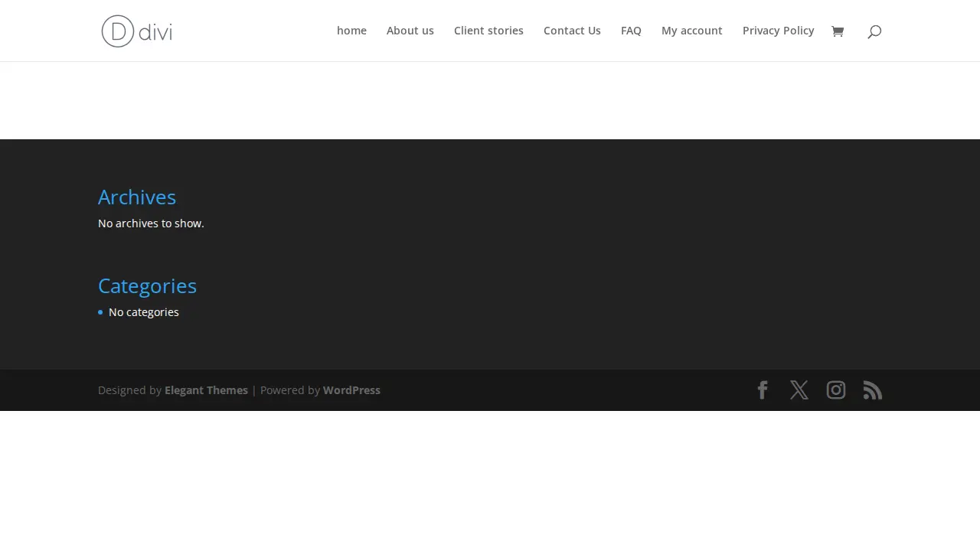Open the Instagram icon in the footer

coord(836,390)
